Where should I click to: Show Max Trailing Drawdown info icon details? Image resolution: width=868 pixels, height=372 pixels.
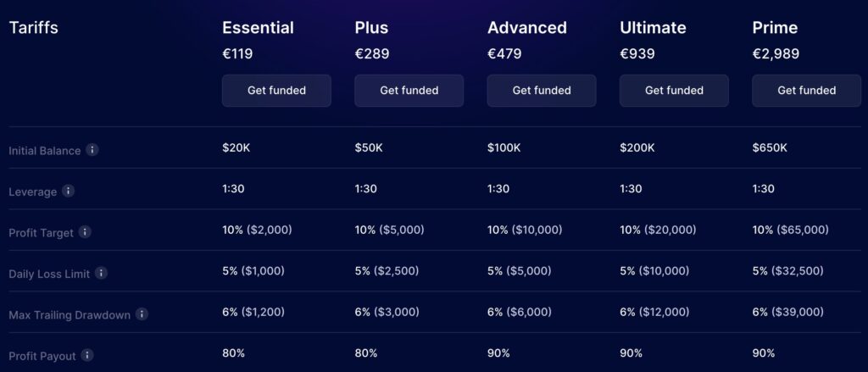(x=142, y=314)
